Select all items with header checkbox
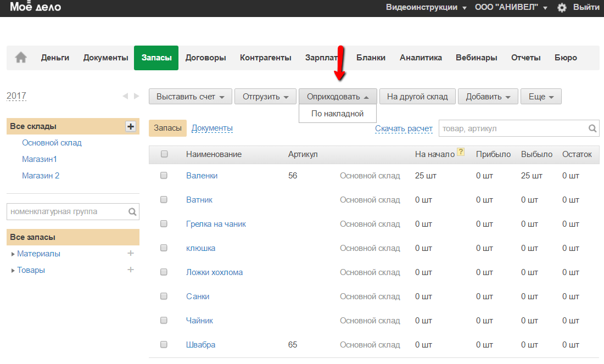This screenshot has height=364, width=604. [164, 154]
